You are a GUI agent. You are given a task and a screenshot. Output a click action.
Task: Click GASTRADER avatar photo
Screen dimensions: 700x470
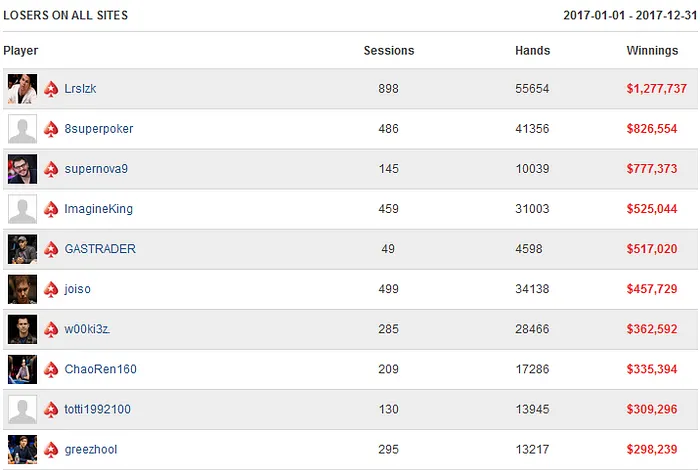[x=22, y=249]
